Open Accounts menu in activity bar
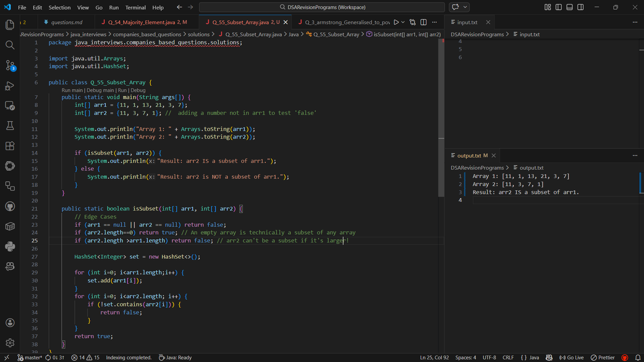 click(10, 323)
